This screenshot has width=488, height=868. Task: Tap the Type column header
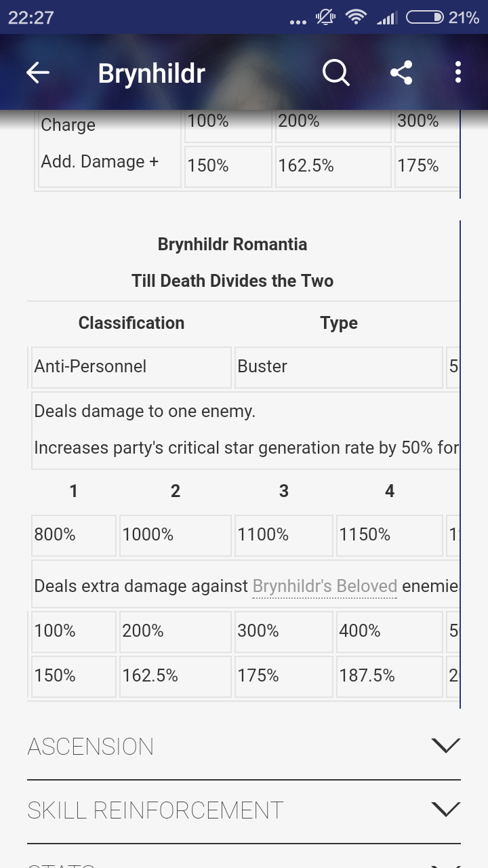tap(339, 323)
